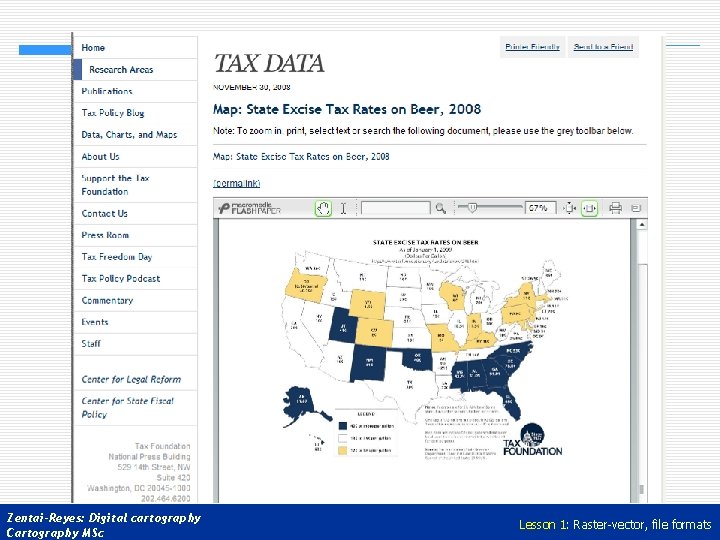Viewport: 720px width, 540px height.
Task: Open the Home menu item
Action: click(93, 48)
